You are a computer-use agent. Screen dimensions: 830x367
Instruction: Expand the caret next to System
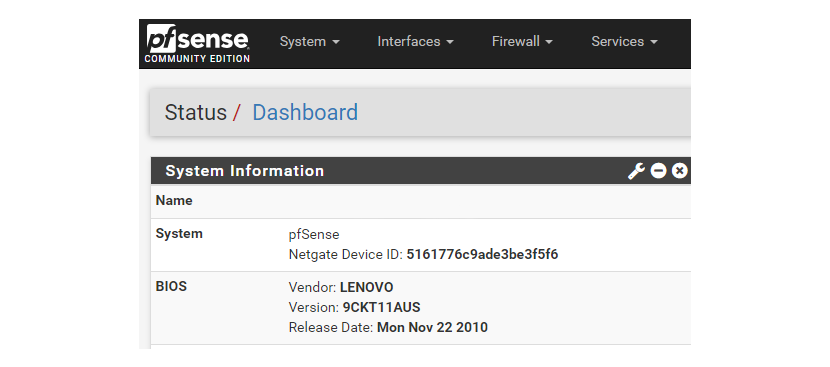(336, 42)
